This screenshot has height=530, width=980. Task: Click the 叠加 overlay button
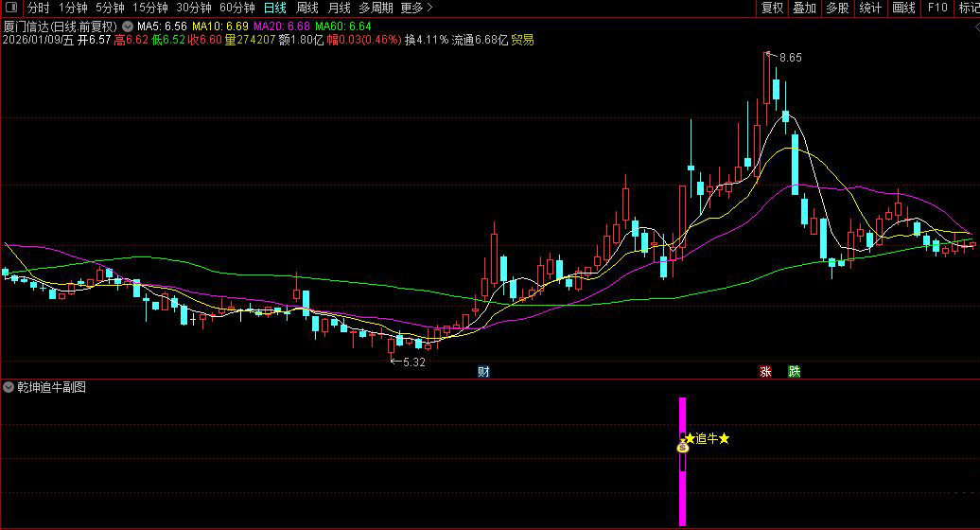click(804, 9)
